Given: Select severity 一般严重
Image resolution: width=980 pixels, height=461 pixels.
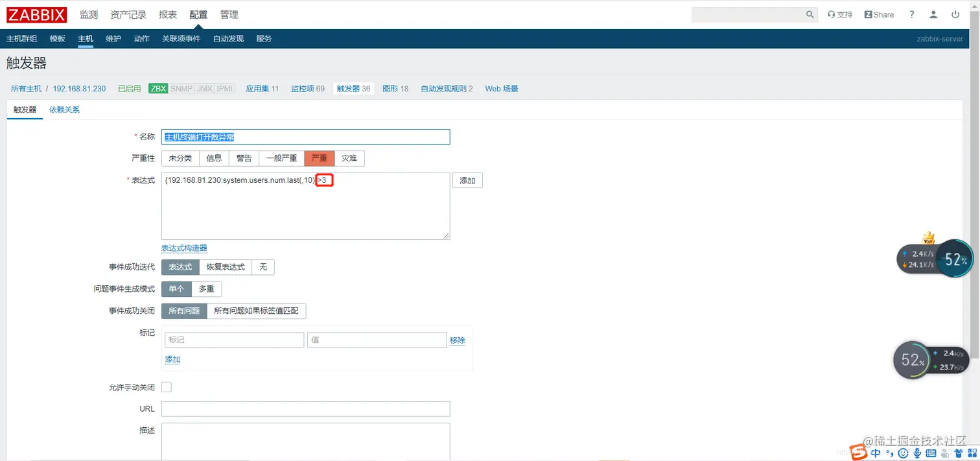Looking at the screenshot, I should click(x=281, y=158).
